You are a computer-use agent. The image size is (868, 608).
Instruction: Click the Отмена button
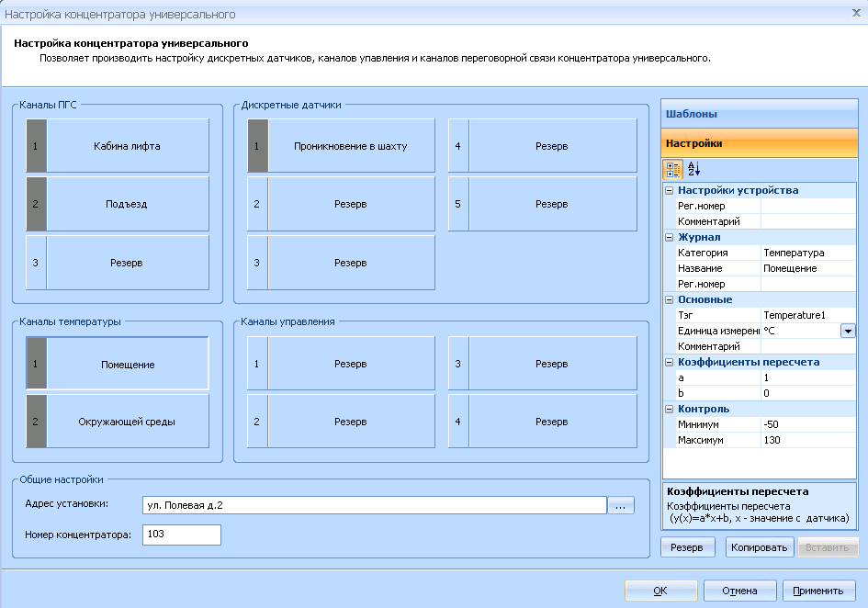coord(739,591)
